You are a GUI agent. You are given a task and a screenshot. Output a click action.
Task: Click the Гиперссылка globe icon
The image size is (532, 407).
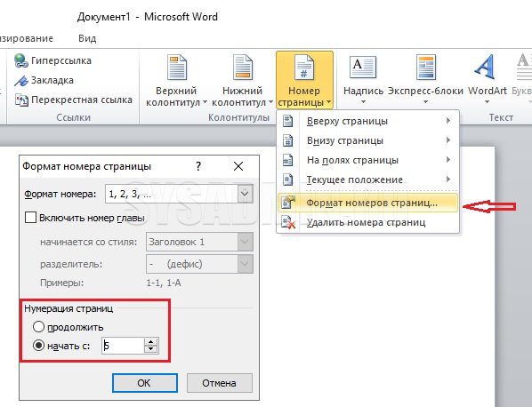click(x=21, y=60)
